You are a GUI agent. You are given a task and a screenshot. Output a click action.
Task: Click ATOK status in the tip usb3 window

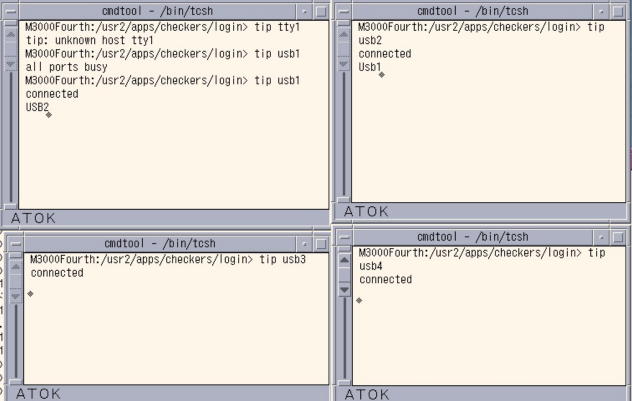click(x=38, y=394)
